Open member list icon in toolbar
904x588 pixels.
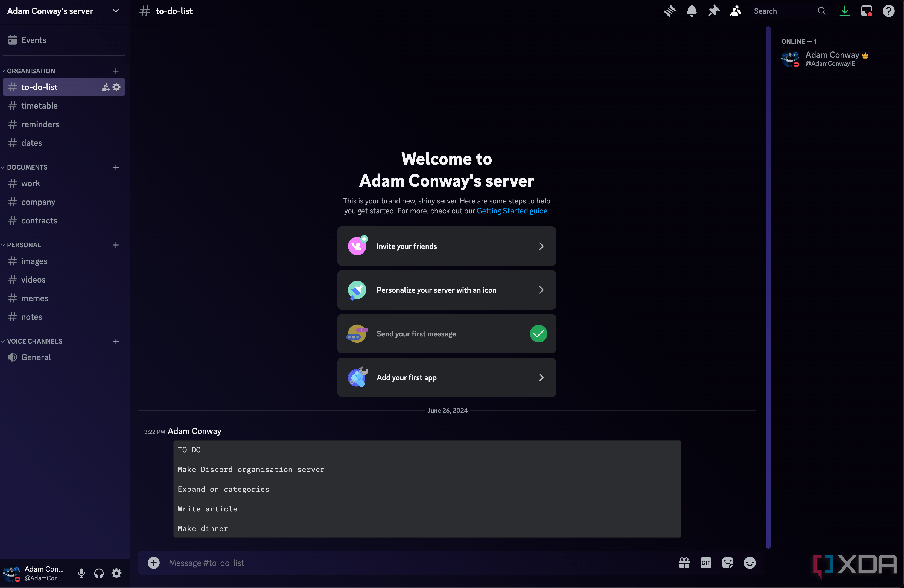(x=736, y=11)
